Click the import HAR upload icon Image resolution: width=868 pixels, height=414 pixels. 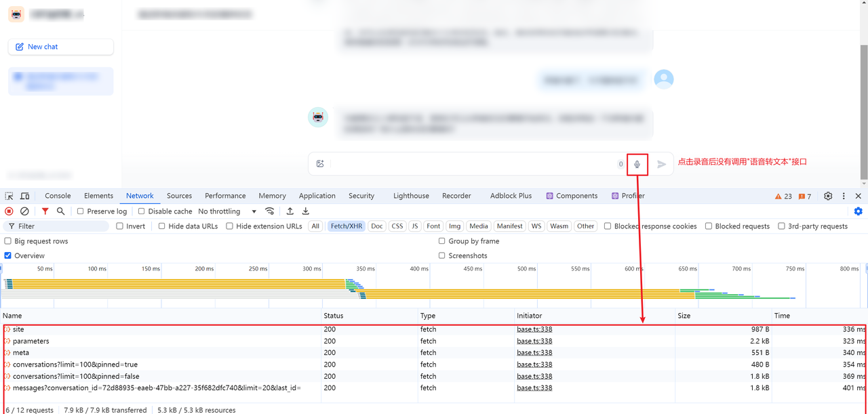pyautogui.click(x=290, y=211)
